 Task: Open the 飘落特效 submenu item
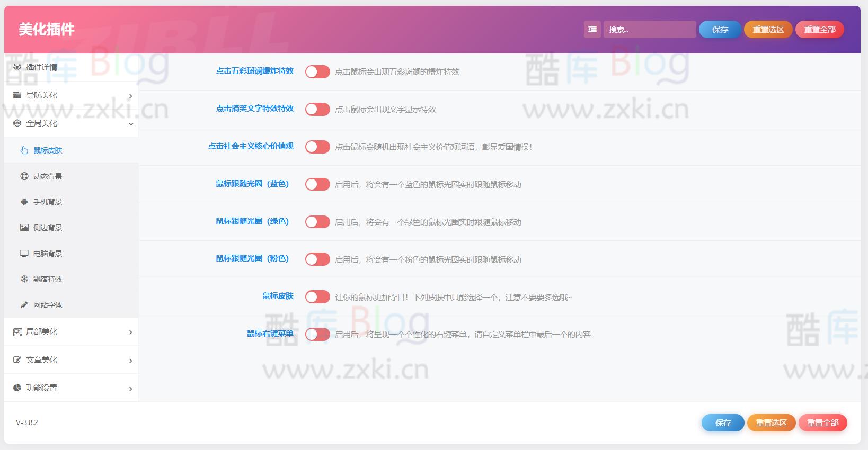tap(71, 279)
